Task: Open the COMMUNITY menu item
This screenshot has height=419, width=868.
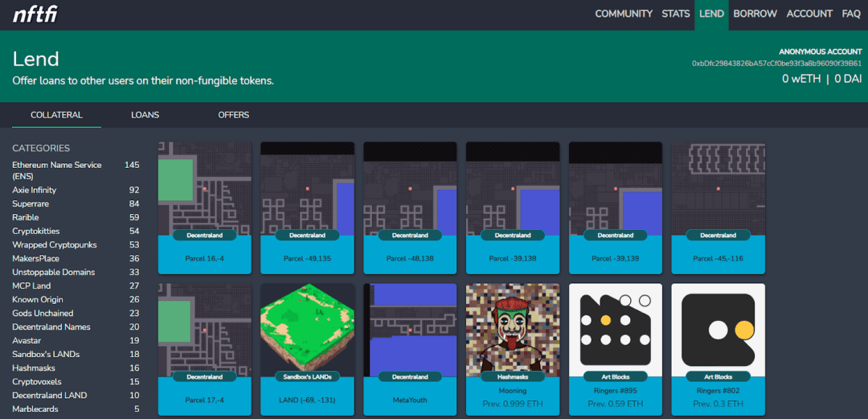Action: 624,14
